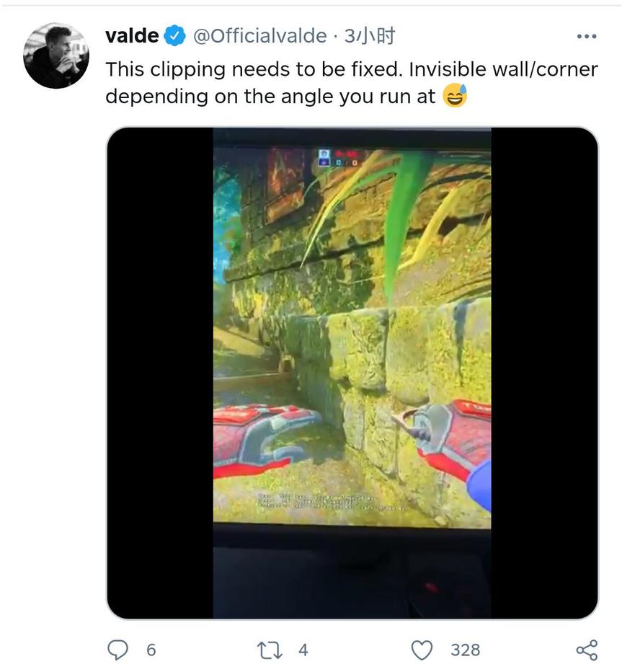
Task: Click the display name "valde"
Action: click(132, 35)
